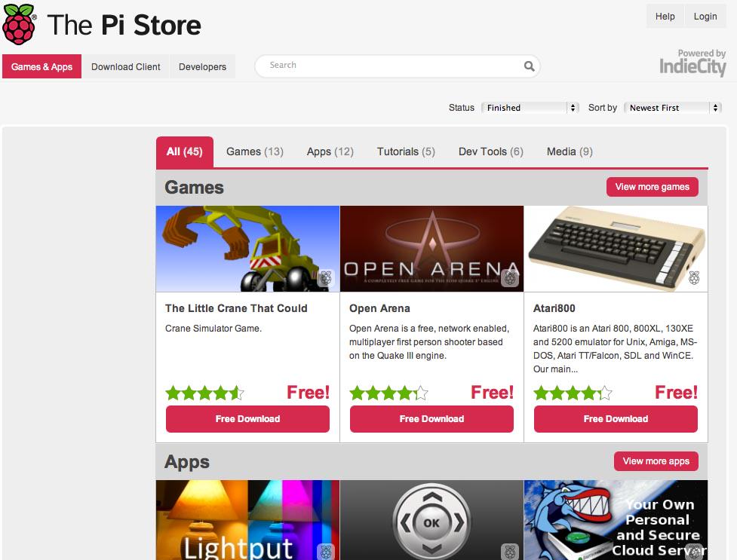Open the Atari800 keyboard thumbnail
Viewport: 737px width, 560px height.
616,249
